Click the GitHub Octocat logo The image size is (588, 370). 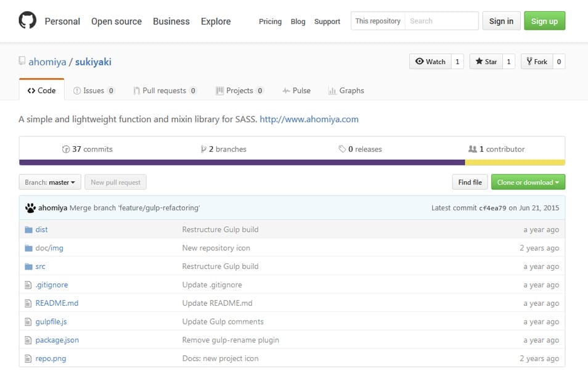(x=27, y=20)
